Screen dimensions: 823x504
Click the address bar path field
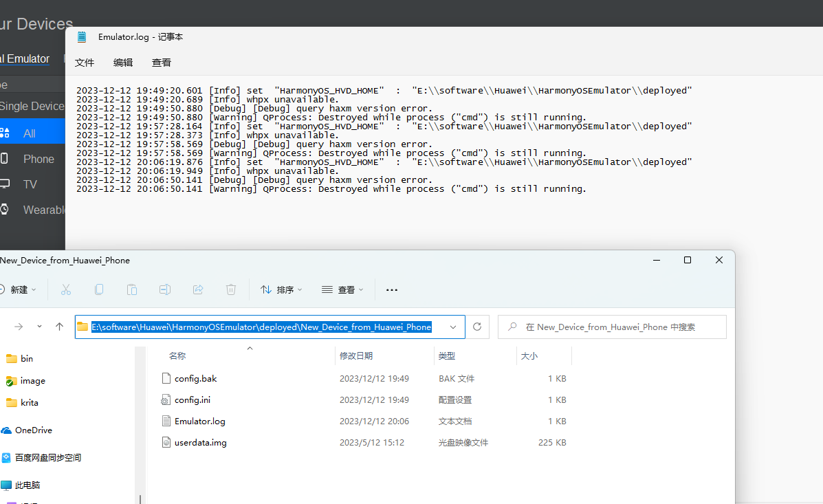point(270,327)
